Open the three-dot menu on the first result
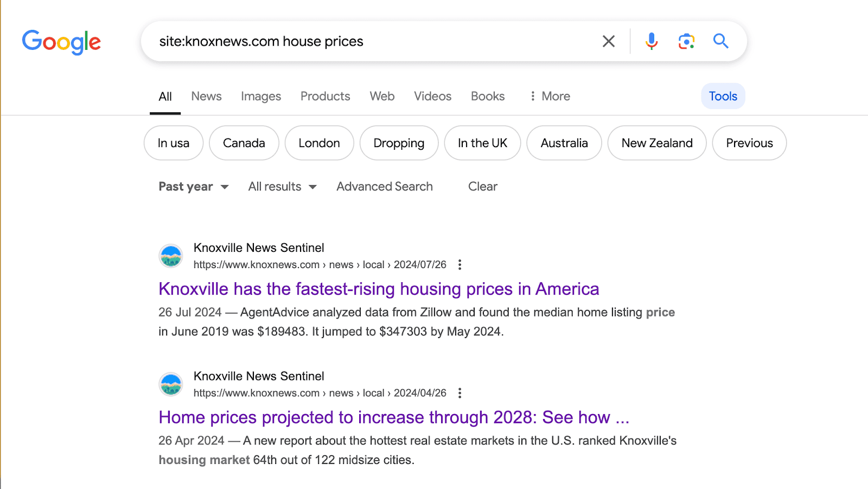Image resolution: width=868 pixels, height=489 pixels. click(x=459, y=264)
